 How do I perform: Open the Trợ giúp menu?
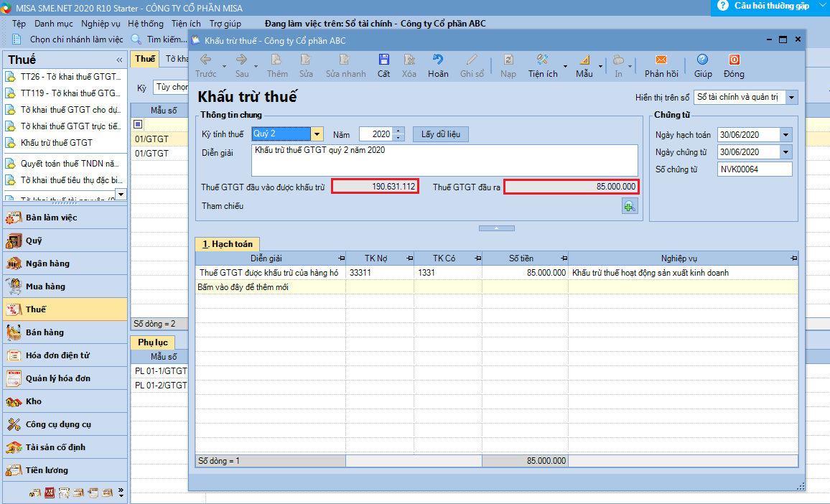pos(225,24)
